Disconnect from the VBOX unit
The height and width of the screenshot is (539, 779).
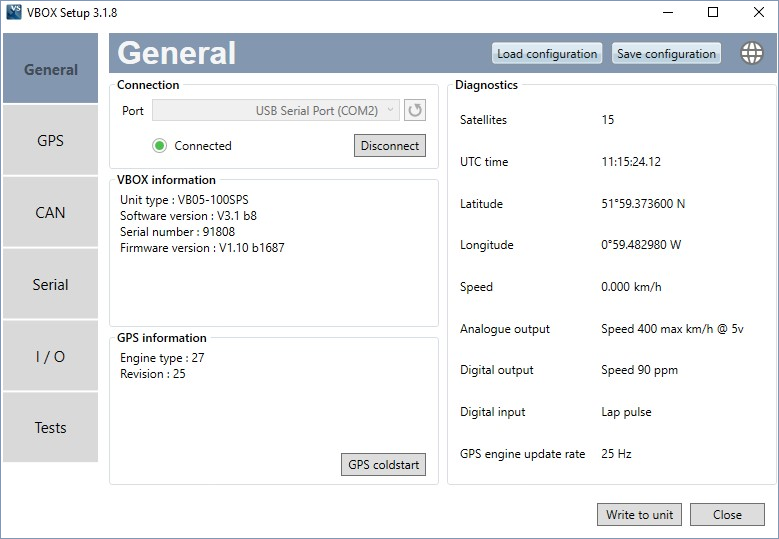point(390,146)
